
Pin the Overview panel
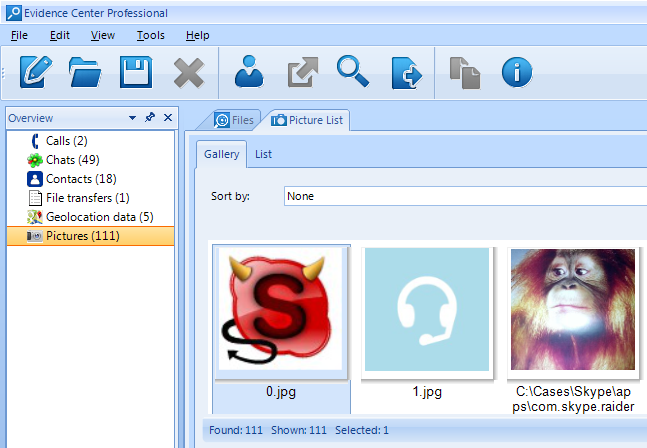point(150,118)
